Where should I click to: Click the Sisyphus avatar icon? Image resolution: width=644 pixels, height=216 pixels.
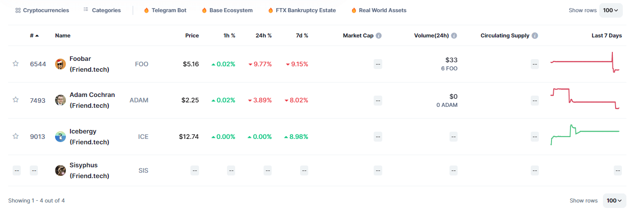(x=60, y=170)
